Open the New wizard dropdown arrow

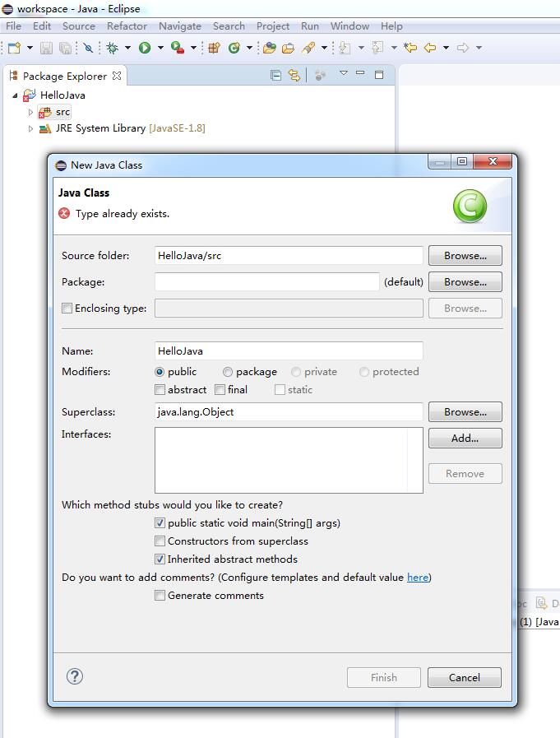pyautogui.click(x=30, y=48)
